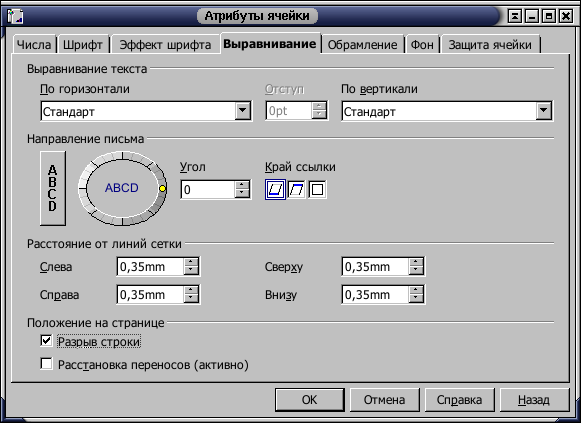This screenshot has width=581, height=423.
Task: Decrease the Слева spacing value
Action: [191, 271]
